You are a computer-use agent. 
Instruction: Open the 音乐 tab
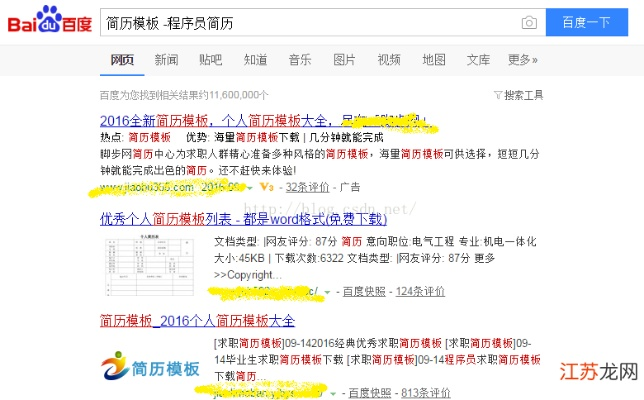(x=300, y=60)
